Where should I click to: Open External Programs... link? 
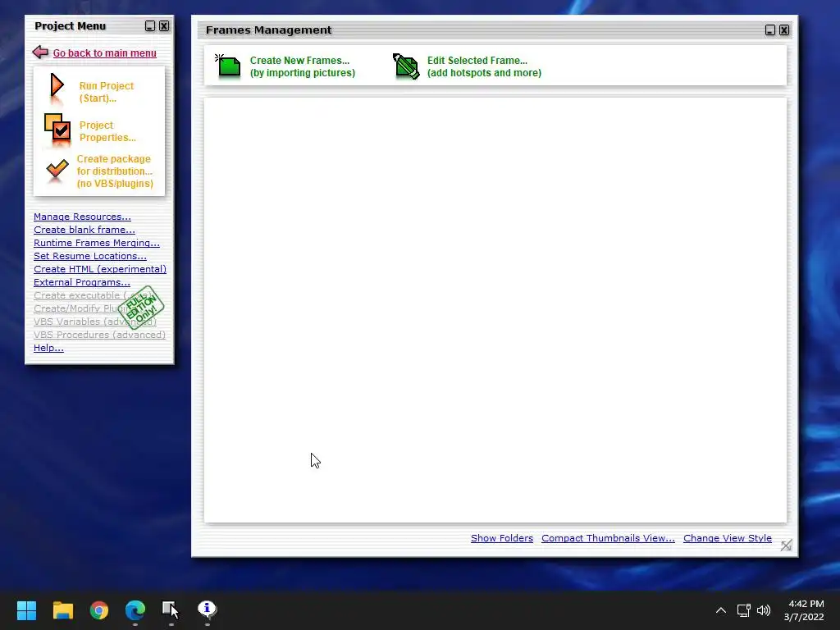tap(81, 282)
